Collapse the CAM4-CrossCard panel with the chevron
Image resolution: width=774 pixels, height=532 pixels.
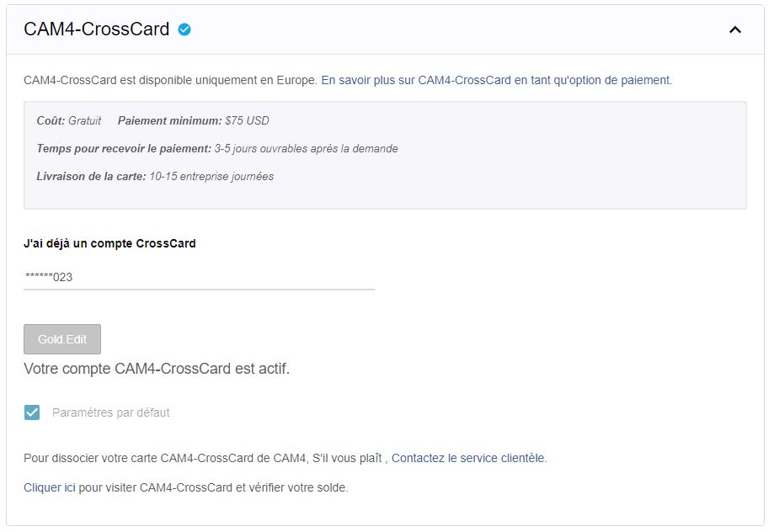click(734, 29)
